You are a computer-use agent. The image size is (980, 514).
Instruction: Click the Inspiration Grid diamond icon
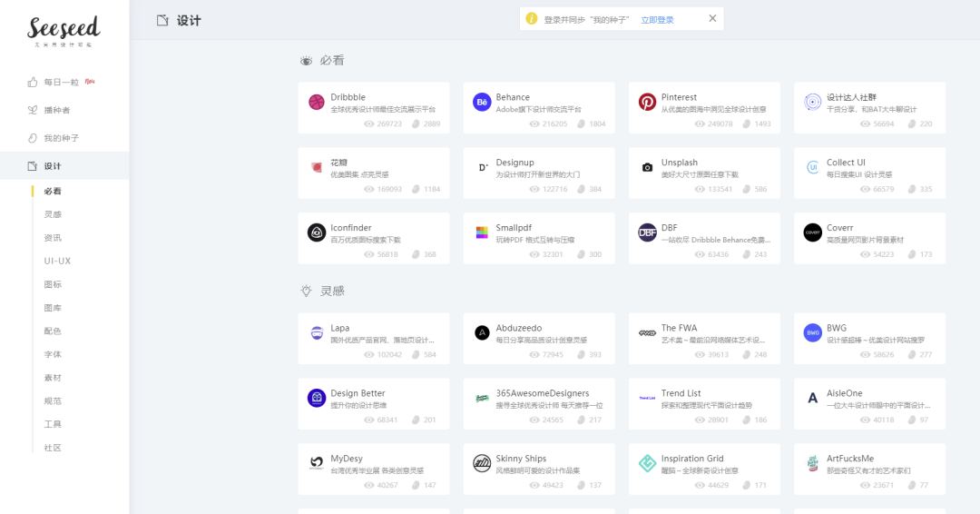647,463
